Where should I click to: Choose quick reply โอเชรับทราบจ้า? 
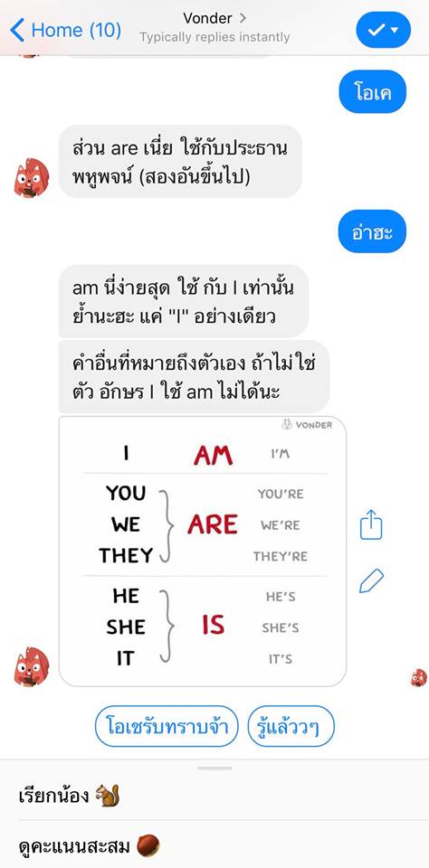point(167,726)
